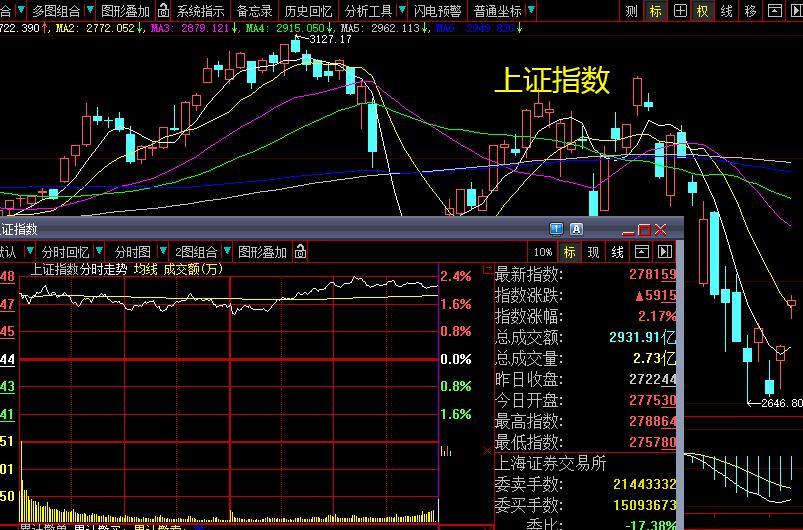Click the 移 move tool in main toolbar
This screenshot has height=530, width=803.
(750, 11)
